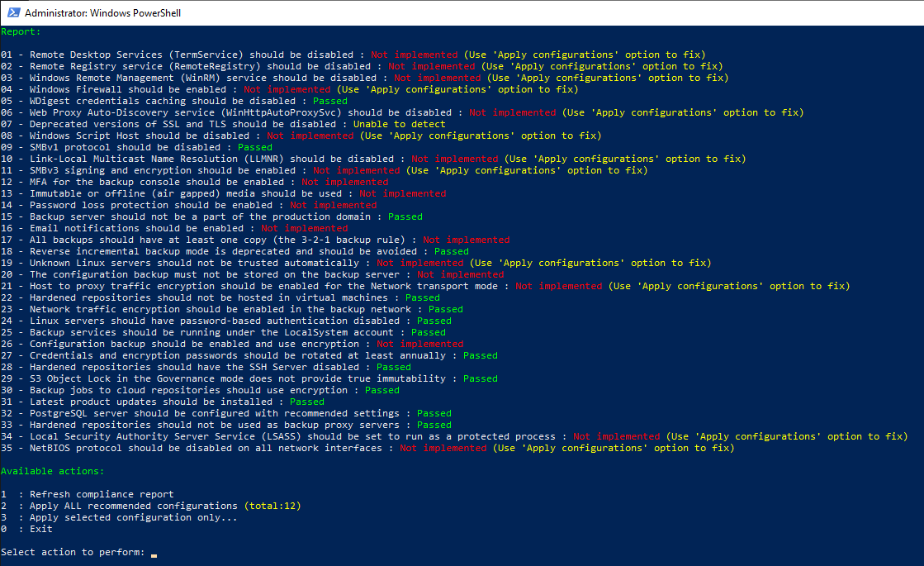Screen dimensions: 924x566
Task: Click 'Not implemented' status on LSASS line
Action: click(616, 436)
